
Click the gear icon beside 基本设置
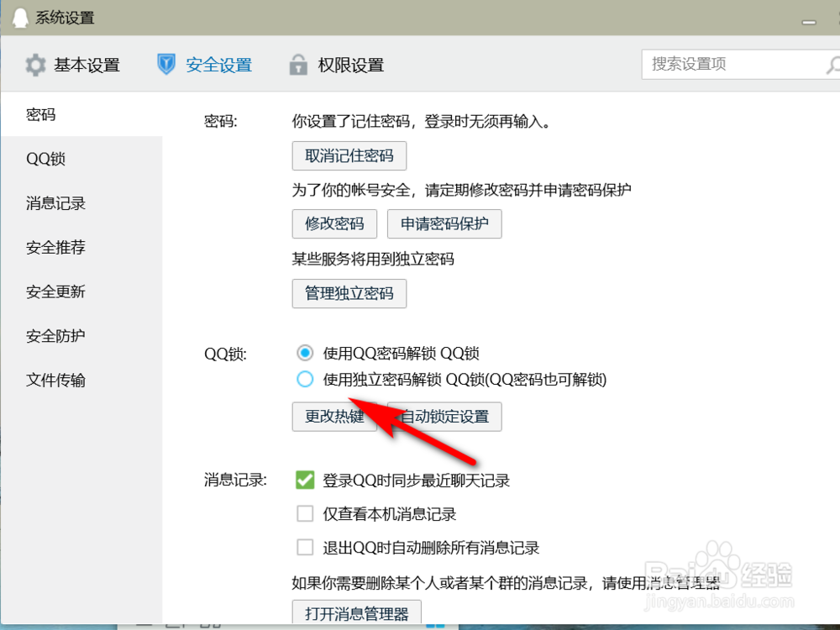[35, 64]
